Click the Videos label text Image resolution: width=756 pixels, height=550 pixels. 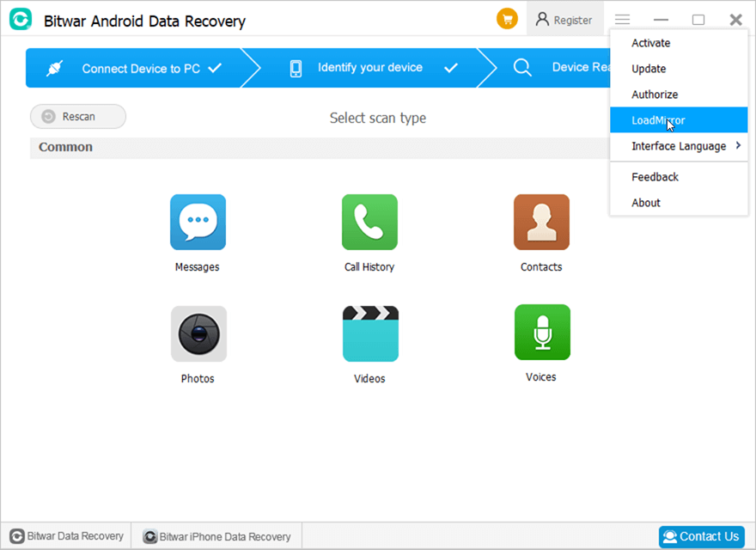(369, 379)
